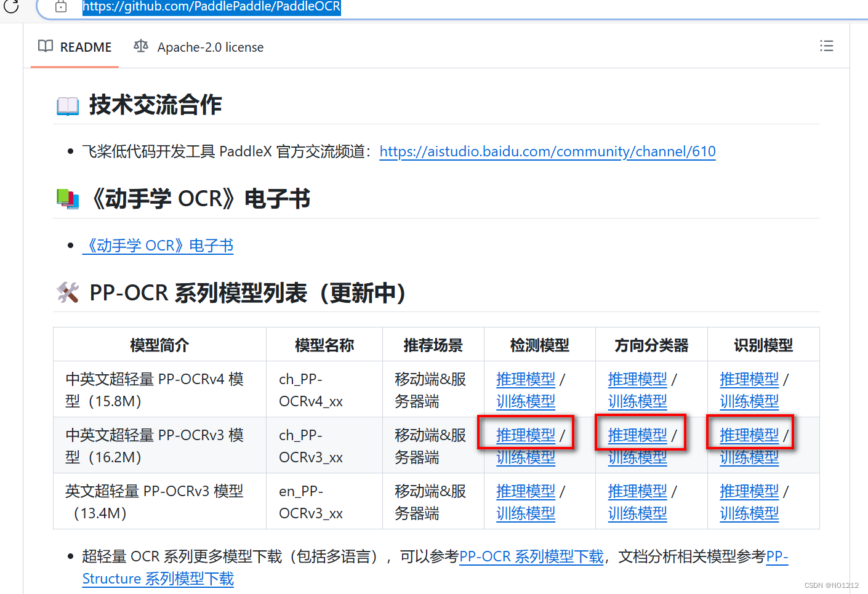This screenshot has height=594, width=868.
Task: Open en_PP-OCRv3 方向分类器 推理模型 link
Action: click(638, 491)
